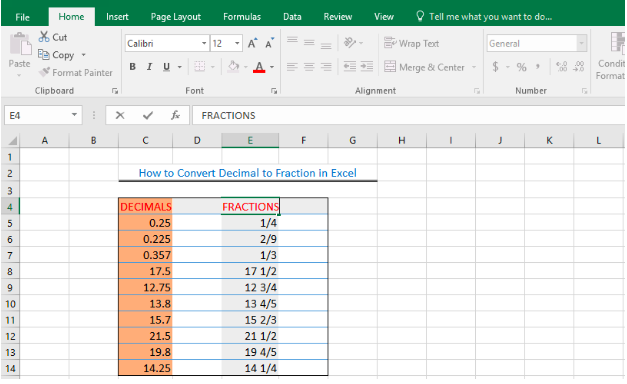Decrease indent

pyautogui.click(x=350, y=66)
